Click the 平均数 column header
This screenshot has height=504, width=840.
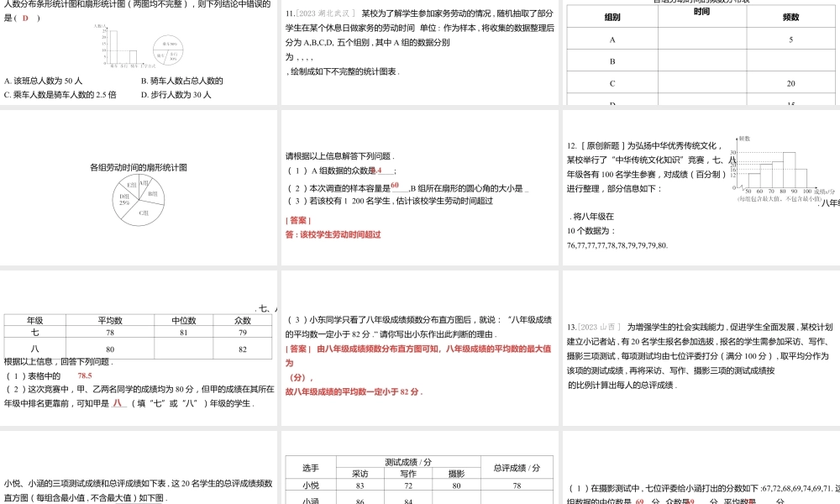tap(109, 318)
